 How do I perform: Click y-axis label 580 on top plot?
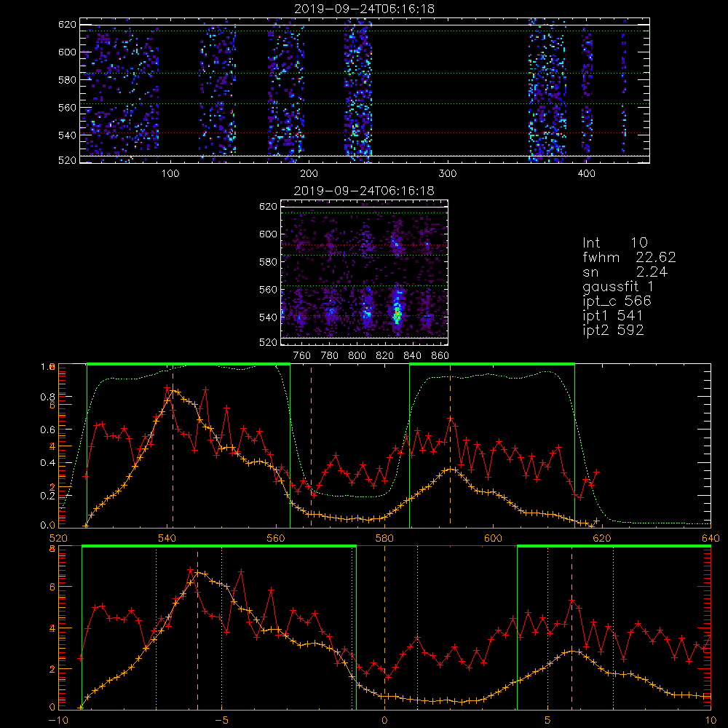(67, 79)
